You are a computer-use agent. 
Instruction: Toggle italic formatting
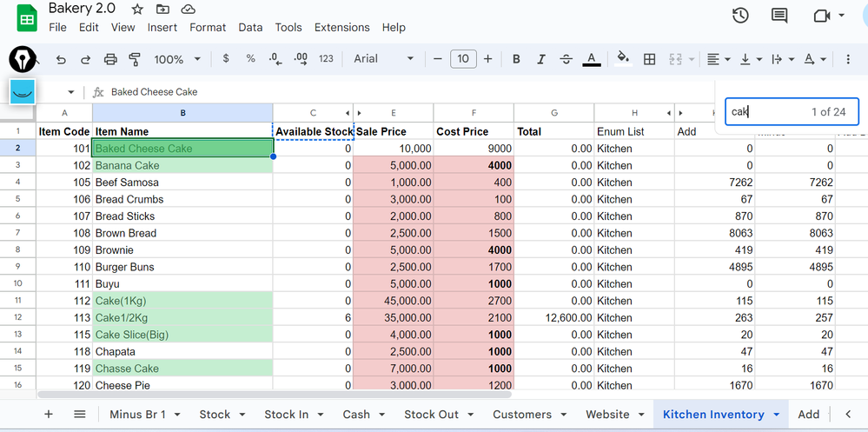point(541,59)
